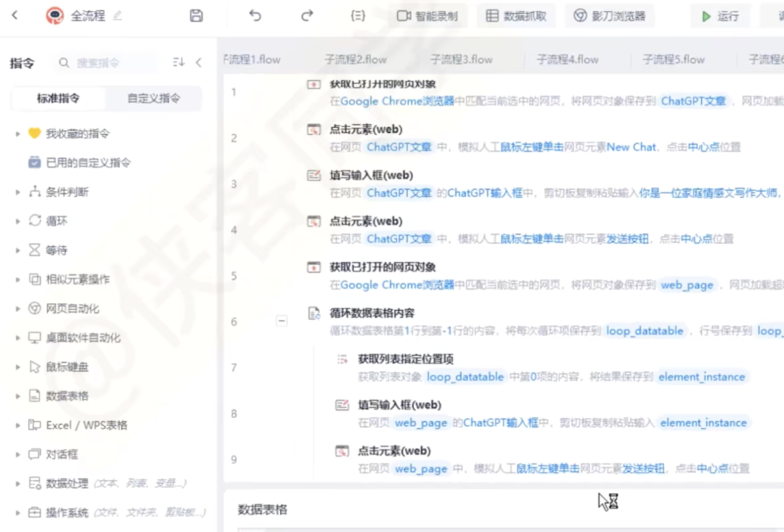Launch 影刀浏览器
The image size is (784, 532).
(x=610, y=16)
